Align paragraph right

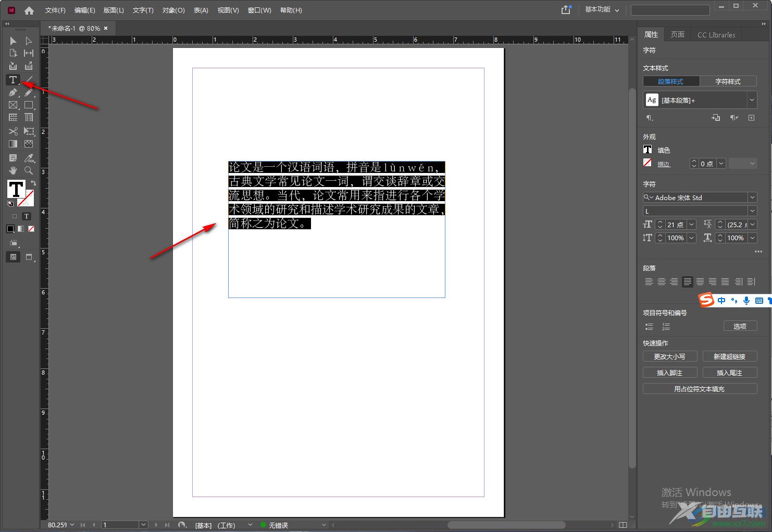click(674, 282)
